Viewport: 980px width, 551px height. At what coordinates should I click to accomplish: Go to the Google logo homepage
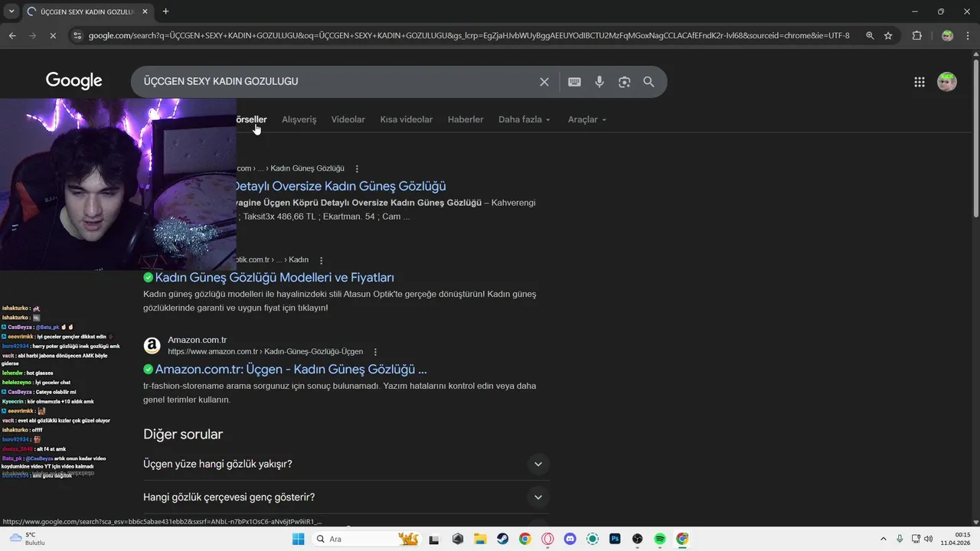tap(74, 81)
